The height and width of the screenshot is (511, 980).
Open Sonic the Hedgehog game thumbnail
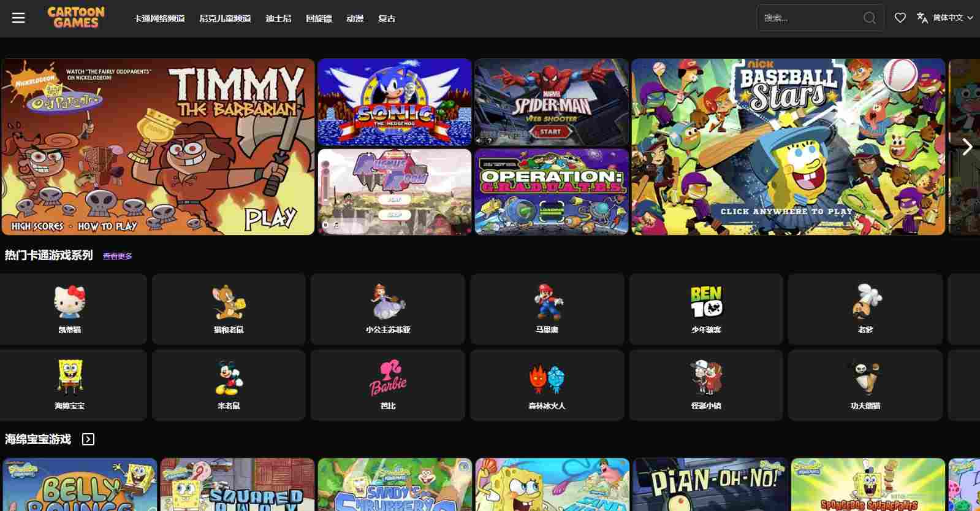click(395, 102)
